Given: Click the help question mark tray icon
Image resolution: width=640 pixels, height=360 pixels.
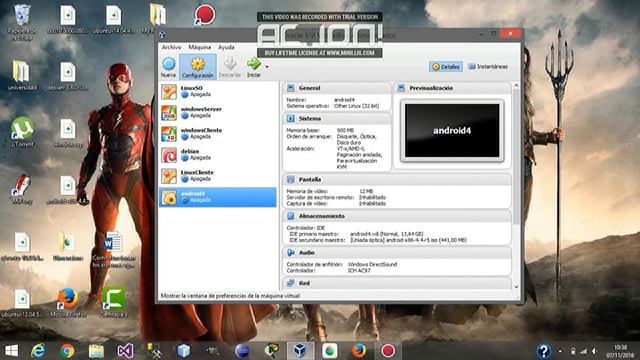Looking at the screenshot, I should pyautogui.click(x=544, y=351).
